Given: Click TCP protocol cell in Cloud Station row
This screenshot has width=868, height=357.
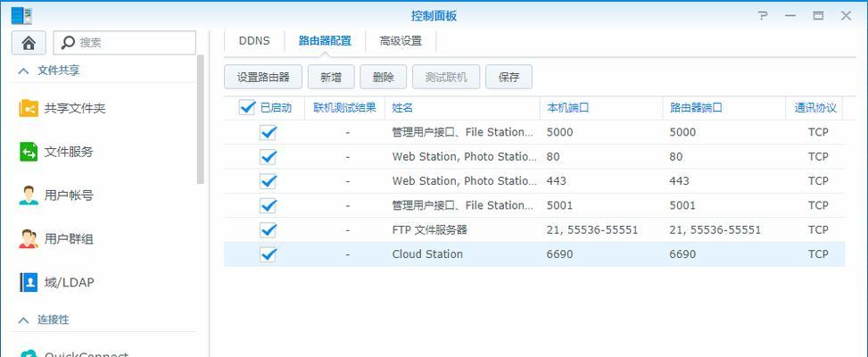Looking at the screenshot, I should (818, 254).
